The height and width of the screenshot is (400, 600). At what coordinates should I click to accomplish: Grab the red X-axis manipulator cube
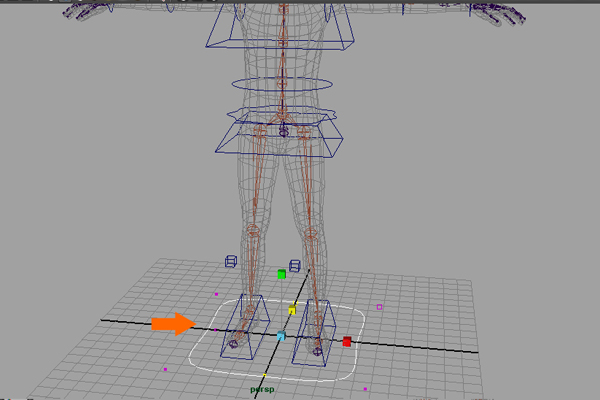pyautogui.click(x=347, y=341)
